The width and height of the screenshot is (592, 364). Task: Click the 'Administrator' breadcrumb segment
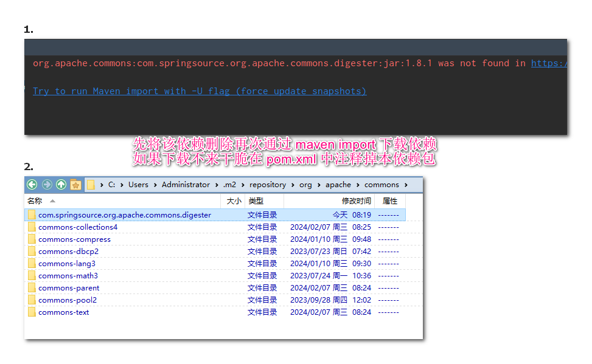186,185
